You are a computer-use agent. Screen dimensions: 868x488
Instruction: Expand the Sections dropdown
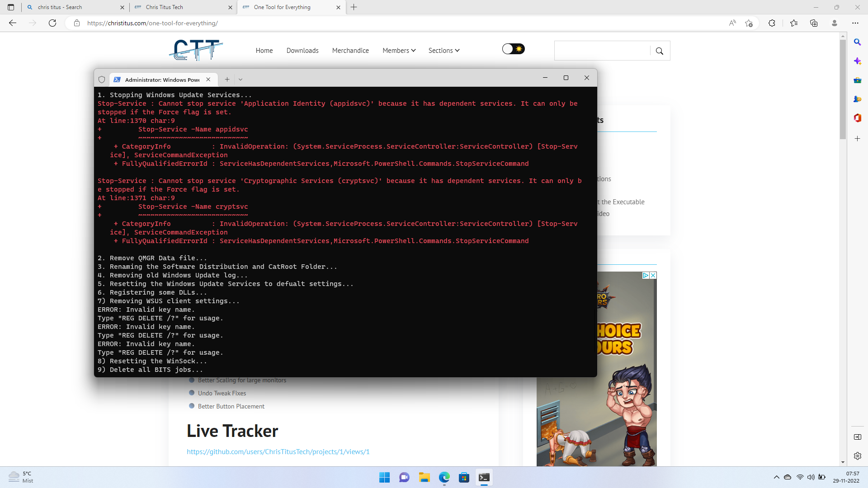click(x=443, y=50)
